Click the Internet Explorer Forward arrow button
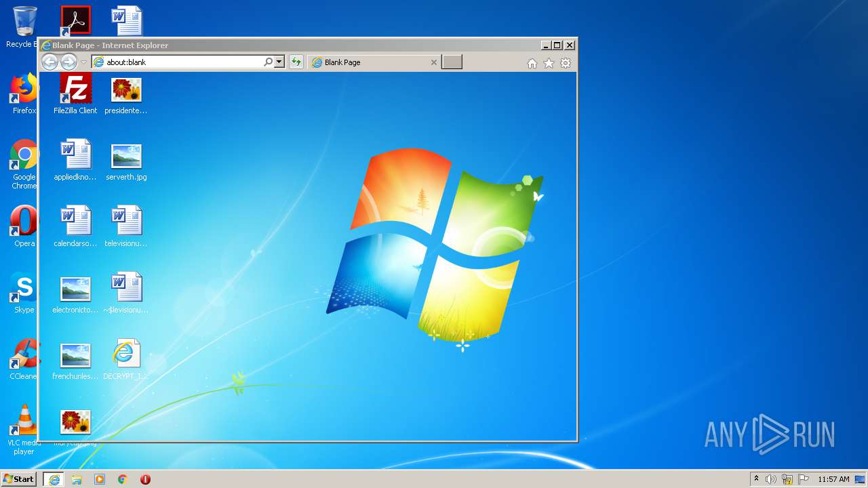This screenshot has height=488, width=868. pyautogui.click(x=68, y=62)
